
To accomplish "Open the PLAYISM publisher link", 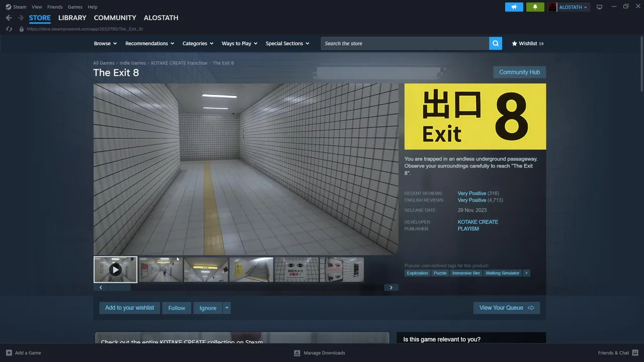I will pyautogui.click(x=468, y=229).
